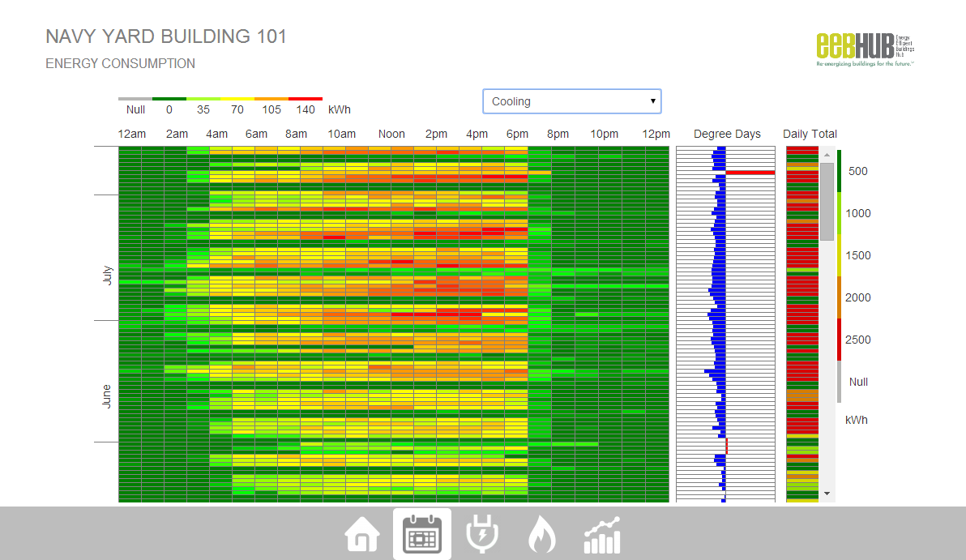This screenshot has height=560, width=966.
Task: Click the 6am column label
Action: [256, 134]
